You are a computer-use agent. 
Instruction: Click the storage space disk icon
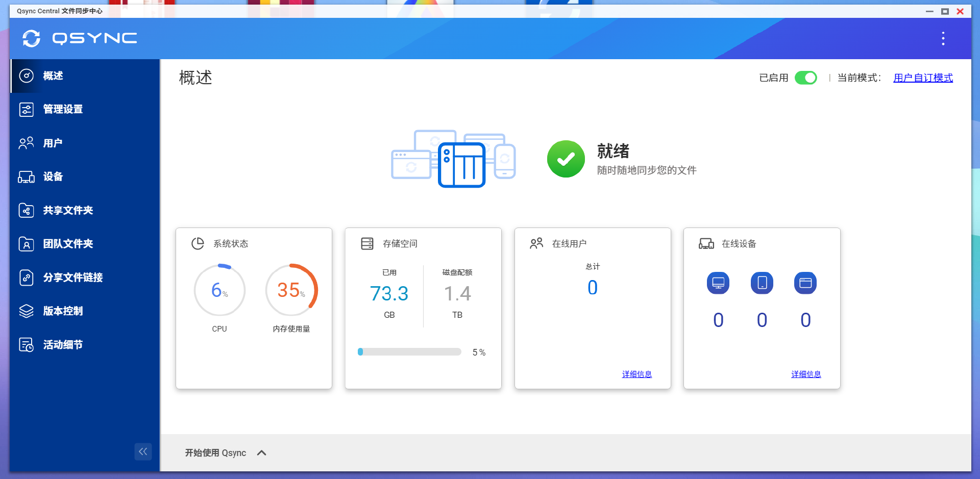[367, 244]
